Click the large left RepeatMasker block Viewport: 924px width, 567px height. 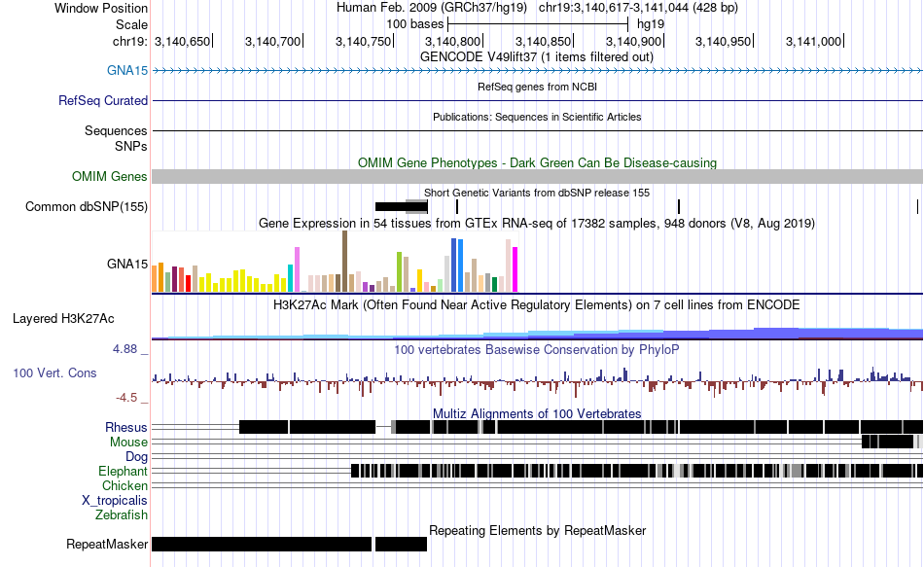[262, 544]
